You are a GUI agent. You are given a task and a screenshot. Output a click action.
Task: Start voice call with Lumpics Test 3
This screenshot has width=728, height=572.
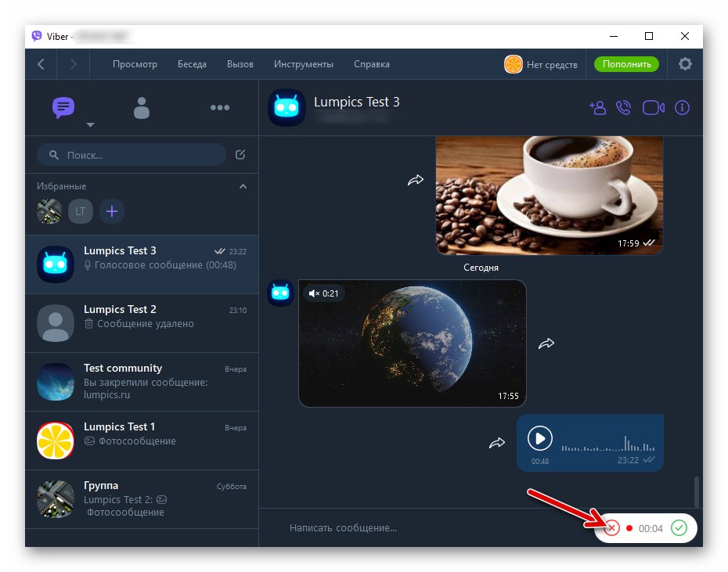pos(624,108)
